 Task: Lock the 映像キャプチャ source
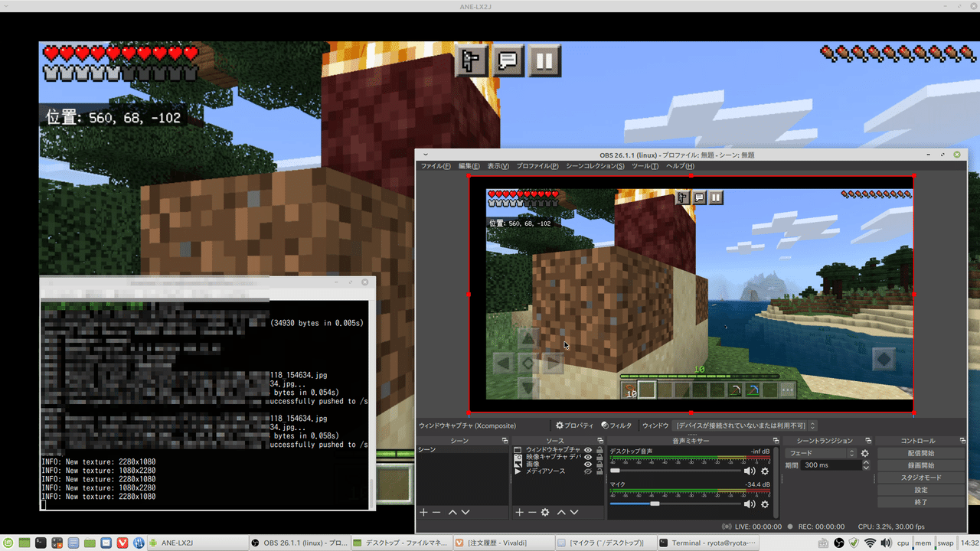(599, 457)
